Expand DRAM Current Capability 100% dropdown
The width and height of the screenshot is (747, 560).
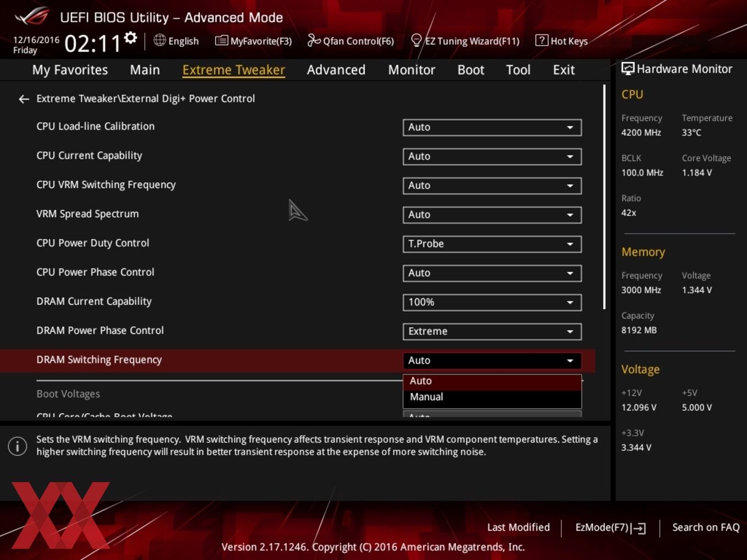(492, 302)
